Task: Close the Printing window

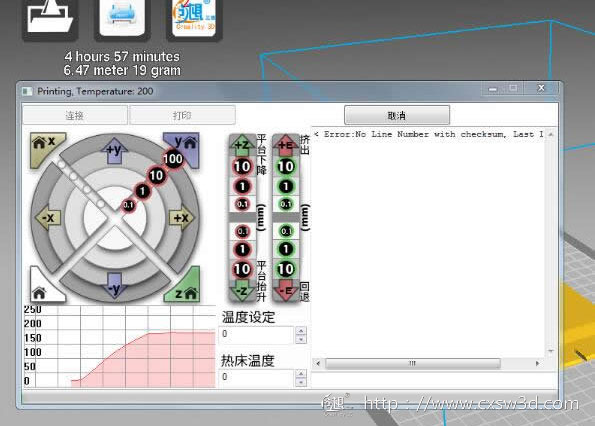Action: 541,88
